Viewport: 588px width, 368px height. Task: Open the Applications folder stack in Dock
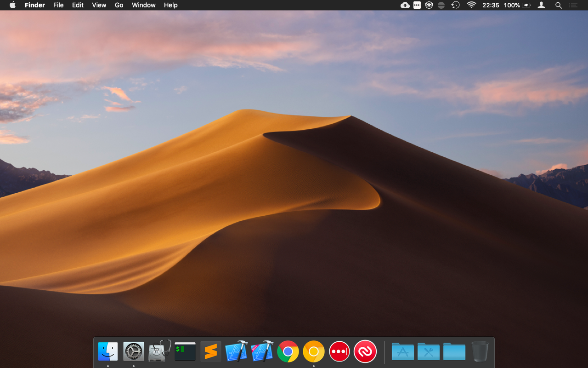click(403, 352)
